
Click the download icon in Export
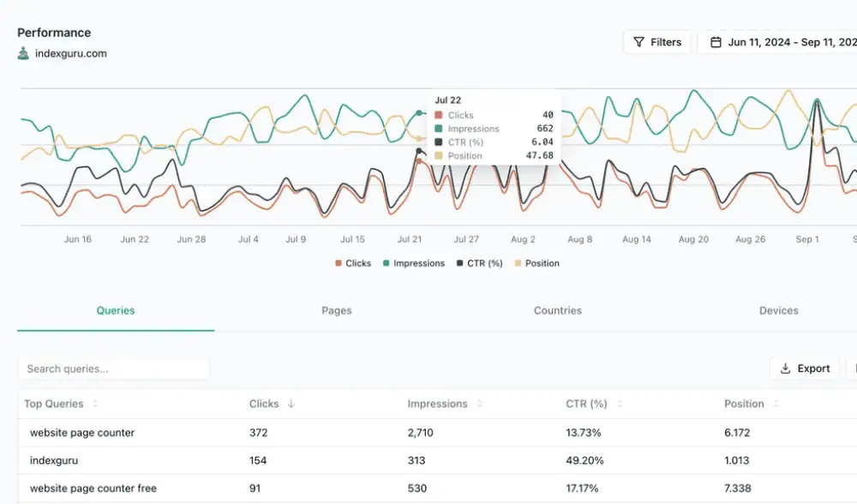[x=785, y=369]
